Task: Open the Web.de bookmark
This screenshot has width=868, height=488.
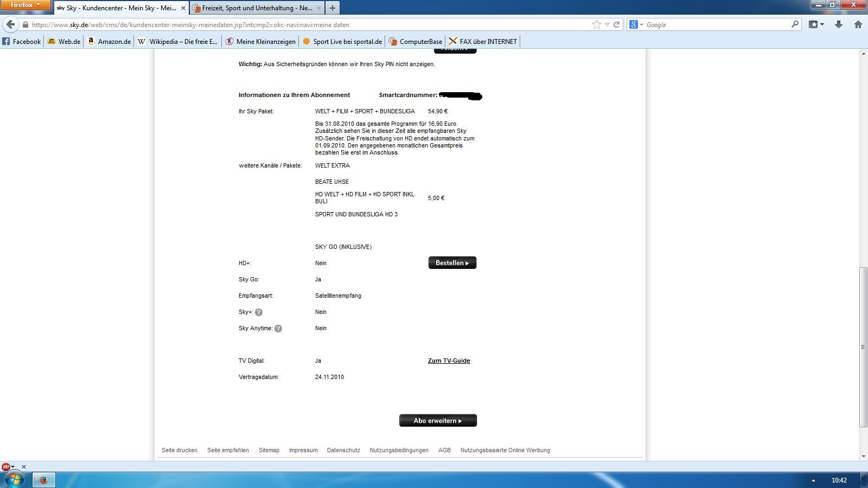Action: [x=64, y=41]
